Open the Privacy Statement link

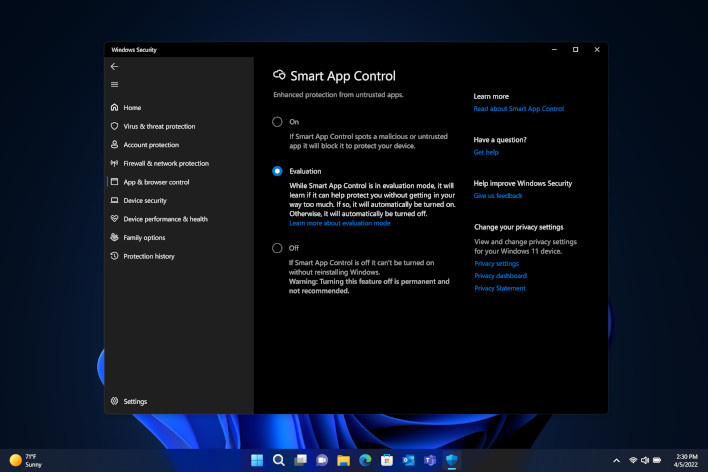pos(500,288)
